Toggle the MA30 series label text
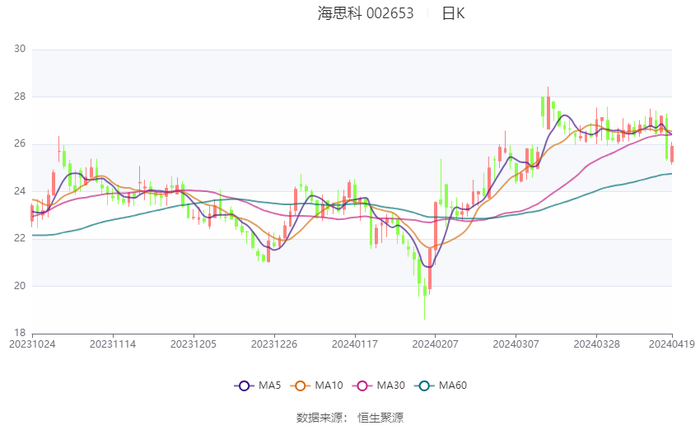This screenshot has height=426, width=700. pos(392,386)
